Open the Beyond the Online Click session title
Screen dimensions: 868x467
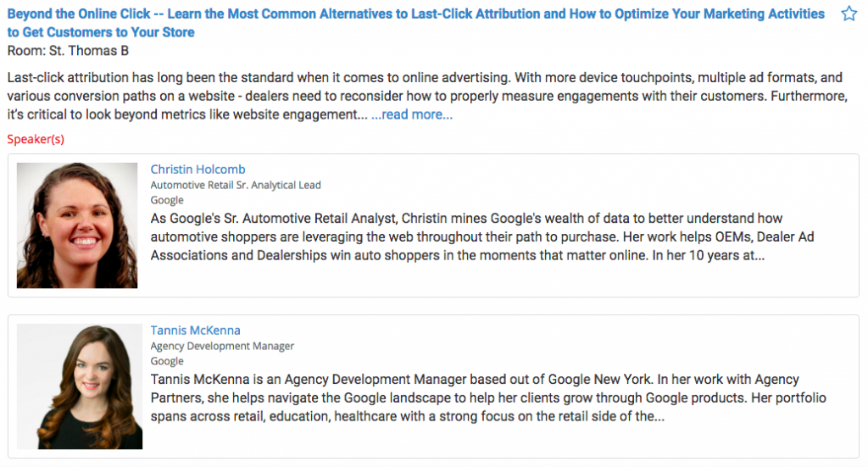coord(415,14)
